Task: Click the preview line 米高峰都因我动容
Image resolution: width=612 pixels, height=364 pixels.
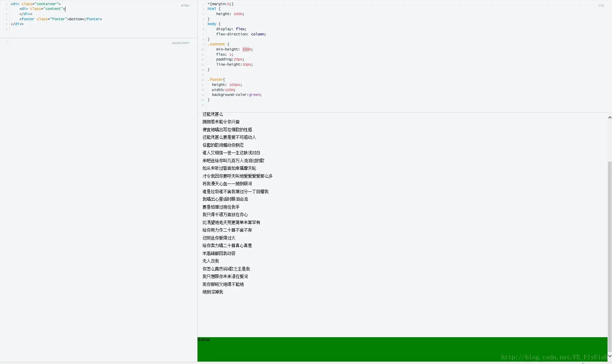Action: pyautogui.click(x=219, y=253)
